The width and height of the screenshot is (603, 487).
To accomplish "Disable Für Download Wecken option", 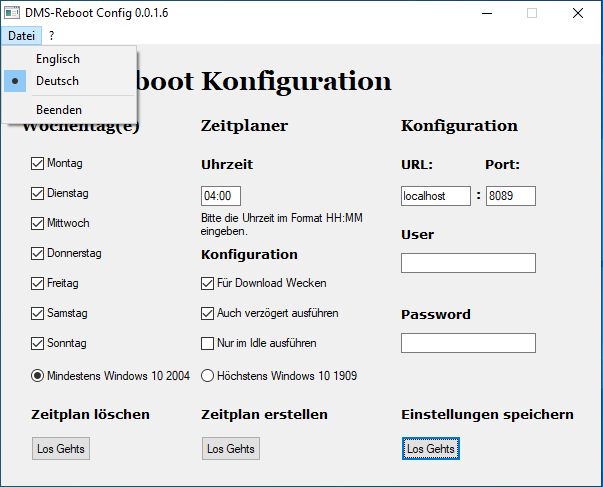I will tap(208, 283).
